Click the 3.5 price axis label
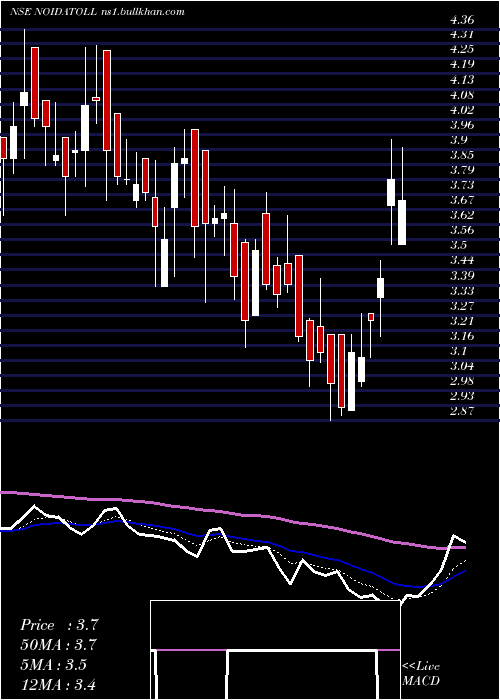This screenshot has height=700, width=500. pos(458,245)
